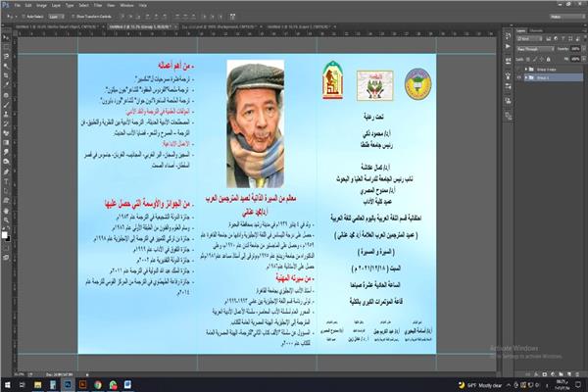The image size is (588, 392).
Task: Select the Hand tool
Action: [x=6, y=211]
